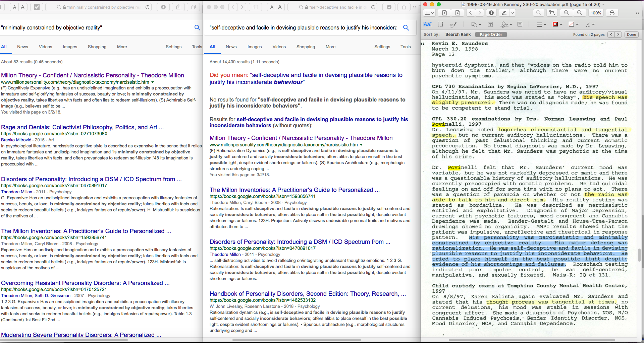Open highlight color dropdown arrow in Preview
Image resolution: width=644 pixels, height=343 pixels.
pyautogui.click(x=513, y=13)
